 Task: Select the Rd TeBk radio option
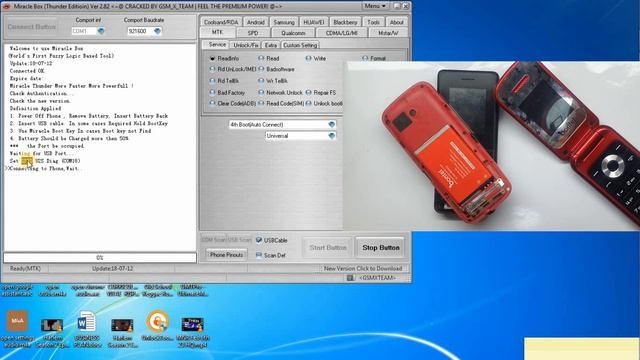click(212, 81)
